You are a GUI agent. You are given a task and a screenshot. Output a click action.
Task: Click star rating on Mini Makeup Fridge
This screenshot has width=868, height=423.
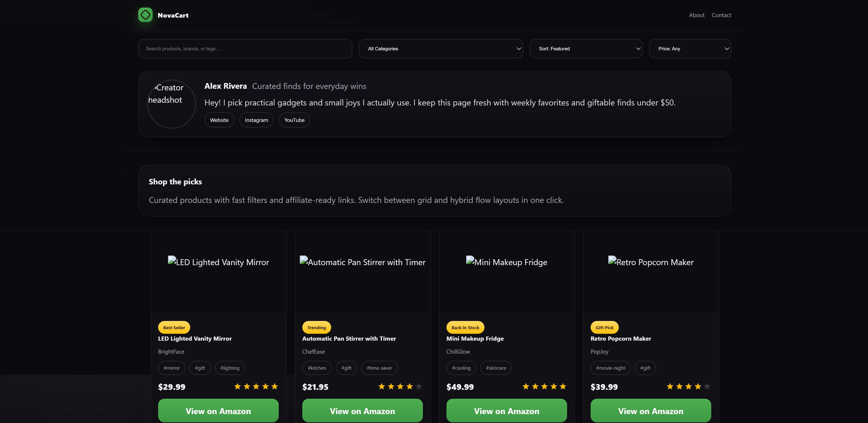544,387
